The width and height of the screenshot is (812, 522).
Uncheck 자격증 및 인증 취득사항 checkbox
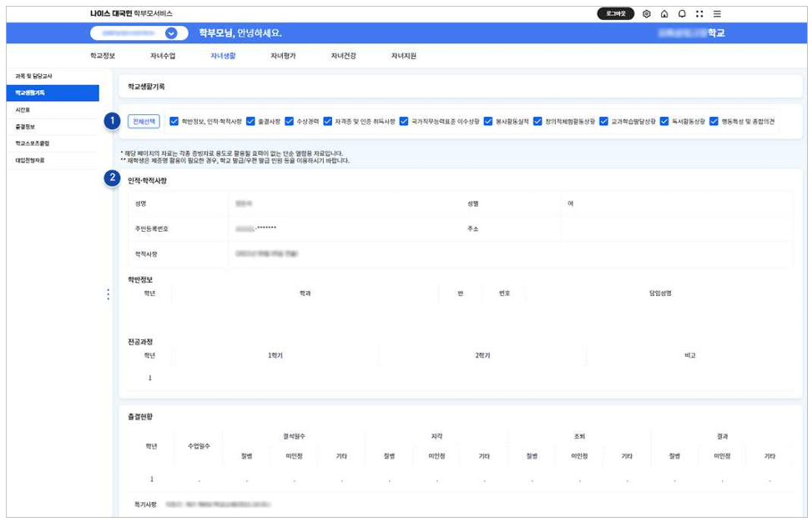(x=327, y=121)
